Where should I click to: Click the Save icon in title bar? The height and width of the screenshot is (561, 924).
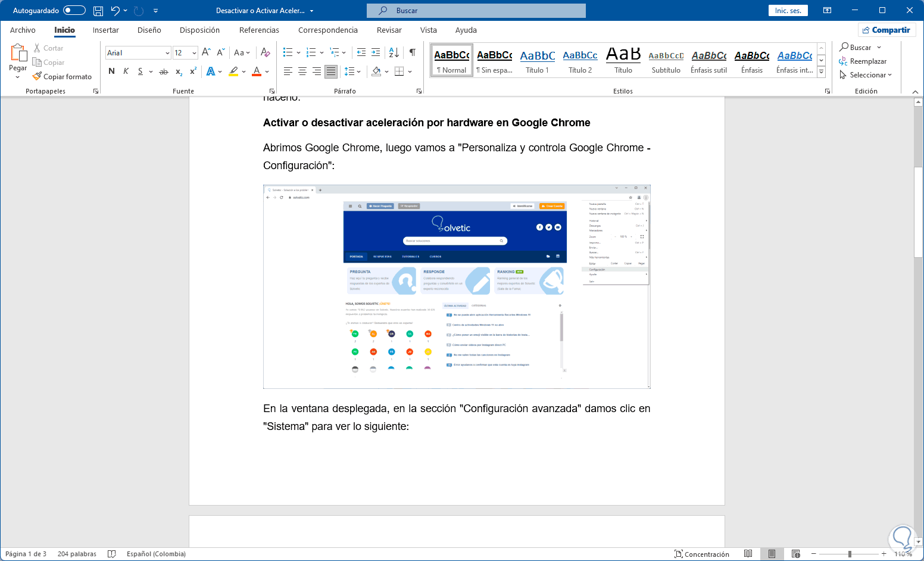tap(98, 11)
